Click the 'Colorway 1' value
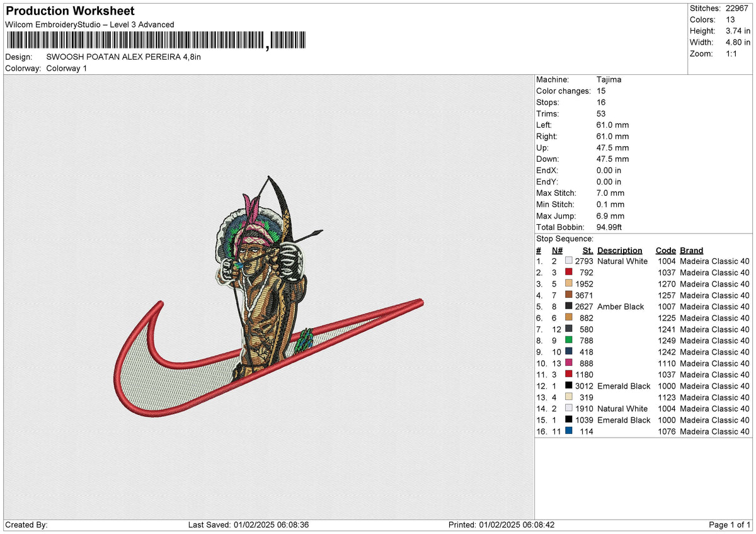The height and width of the screenshot is (534, 756). pyautogui.click(x=67, y=68)
